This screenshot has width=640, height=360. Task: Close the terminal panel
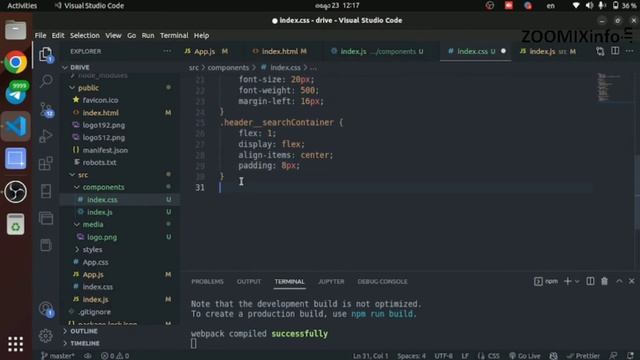631,281
